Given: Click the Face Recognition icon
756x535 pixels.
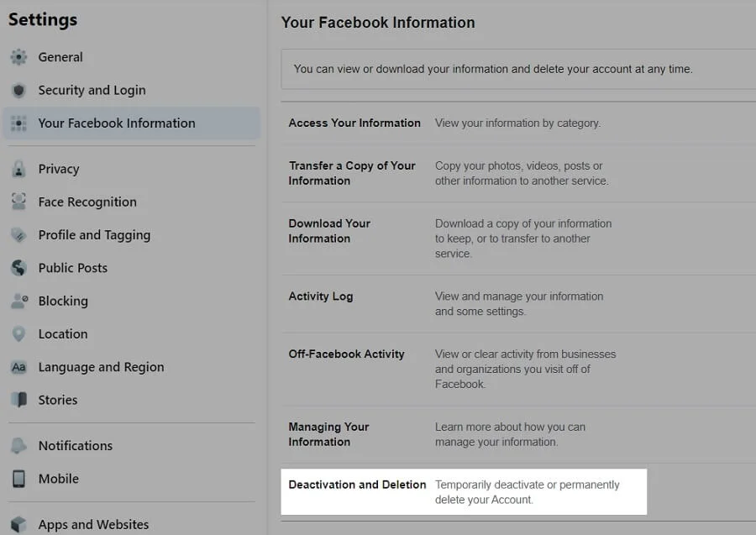Looking at the screenshot, I should (18, 202).
